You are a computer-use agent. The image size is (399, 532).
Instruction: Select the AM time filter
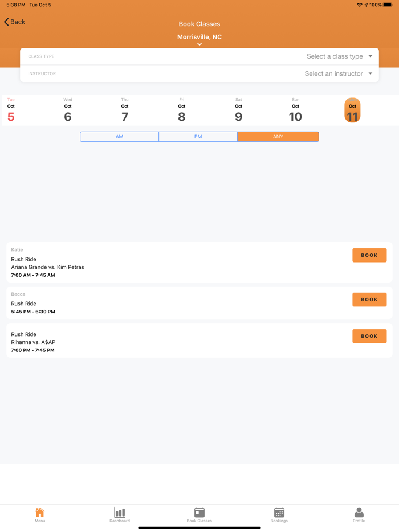pos(120,137)
